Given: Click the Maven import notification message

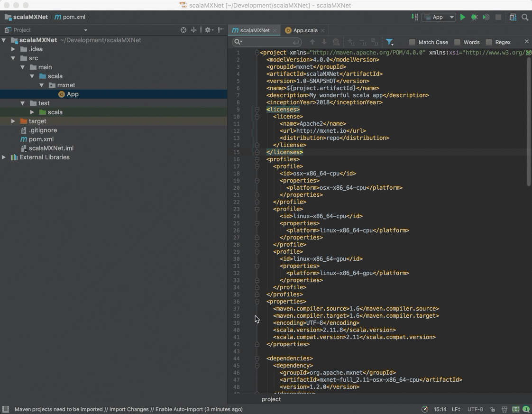Looking at the screenshot, I should pos(128,409).
